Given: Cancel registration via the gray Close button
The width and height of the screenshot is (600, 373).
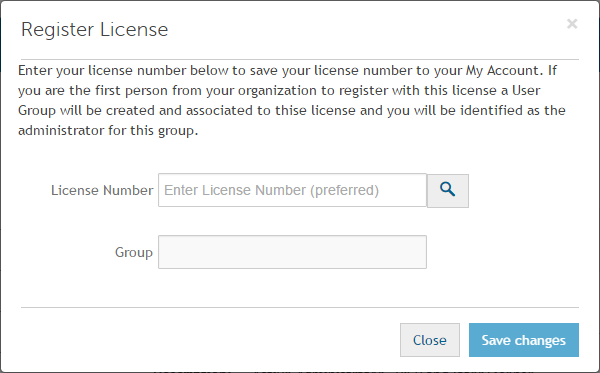Looking at the screenshot, I should point(430,340).
